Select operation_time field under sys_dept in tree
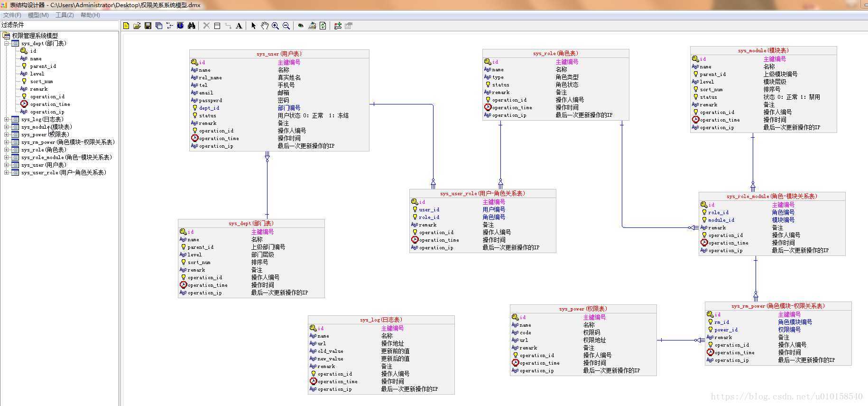 pyautogui.click(x=50, y=104)
